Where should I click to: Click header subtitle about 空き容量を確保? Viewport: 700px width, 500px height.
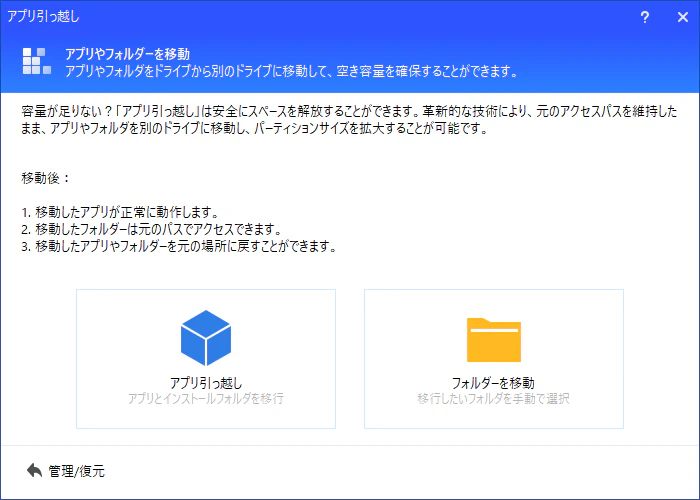click(292, 71)
